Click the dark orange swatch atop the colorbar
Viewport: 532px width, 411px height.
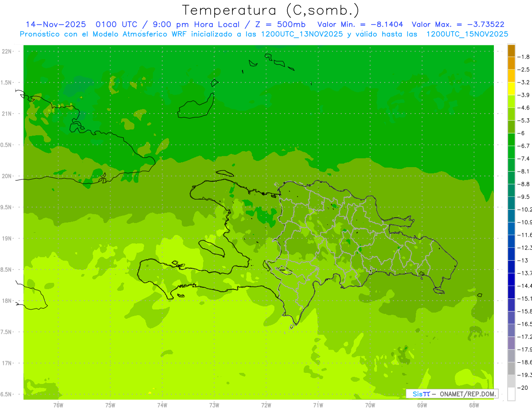(511, 51)
